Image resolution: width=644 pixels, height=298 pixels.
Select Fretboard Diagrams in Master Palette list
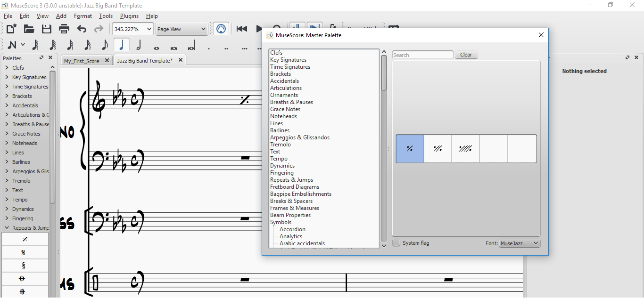295,187
